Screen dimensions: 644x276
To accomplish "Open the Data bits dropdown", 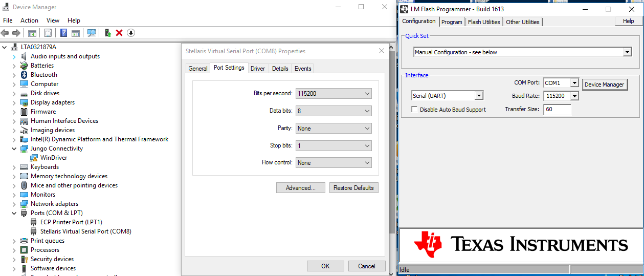I will [334, 111].
